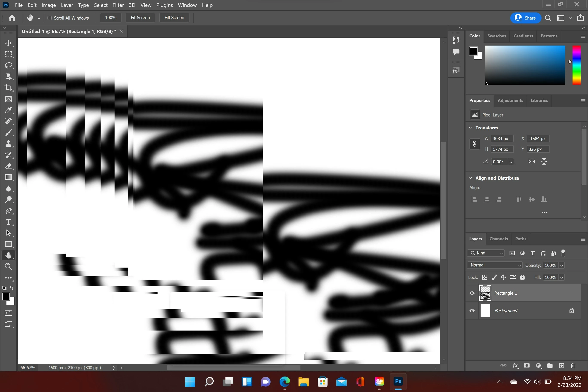The height and width of the screenshot is (392, 588).
Task: Select the Eyedropper tool
Action: point(8,110)
